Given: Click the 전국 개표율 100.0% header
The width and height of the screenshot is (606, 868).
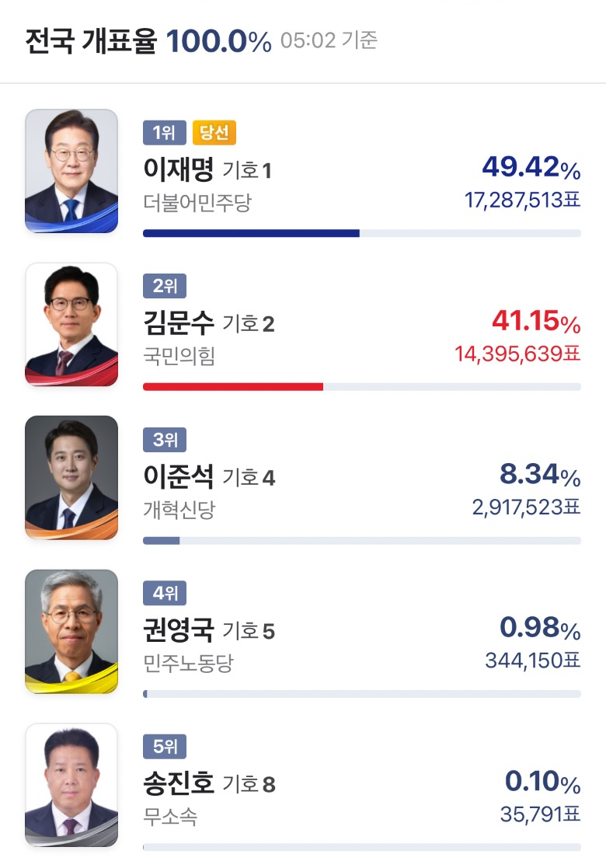Looking at the screenshot, I should pos(148,41).
